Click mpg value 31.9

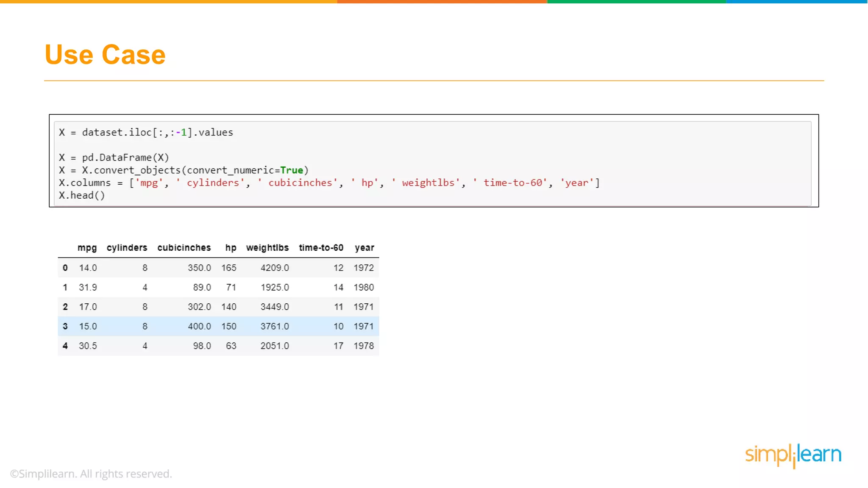coord(88,287)
